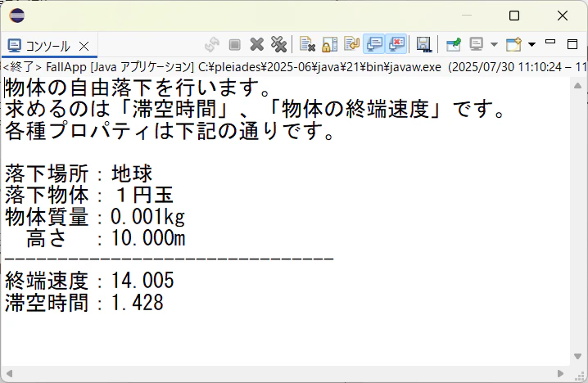The height and width of the screenshot is (383, 588).
Task: Click the line starting 求めるのは「滞空時間」
Action: point(254,109)
